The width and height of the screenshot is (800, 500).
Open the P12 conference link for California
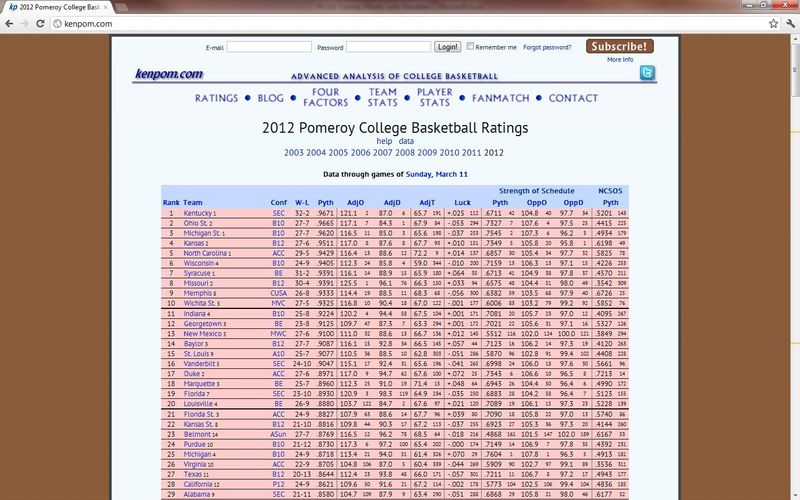pos(279,484)
